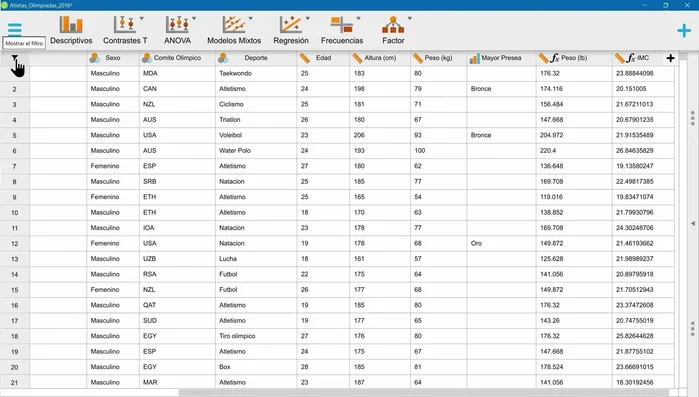Select the Deporte column header
The image size is (699, 397).
pyautogui.click(x=256, y=58)
